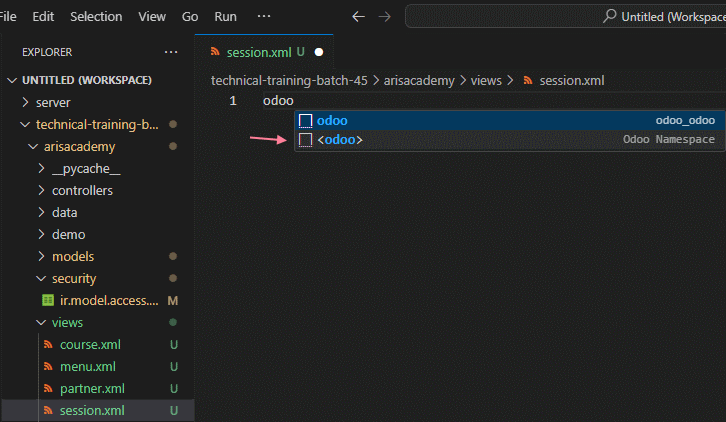Click the go back arrow icon
Screen dimensions: 726x422
click(x=358, y=17)
